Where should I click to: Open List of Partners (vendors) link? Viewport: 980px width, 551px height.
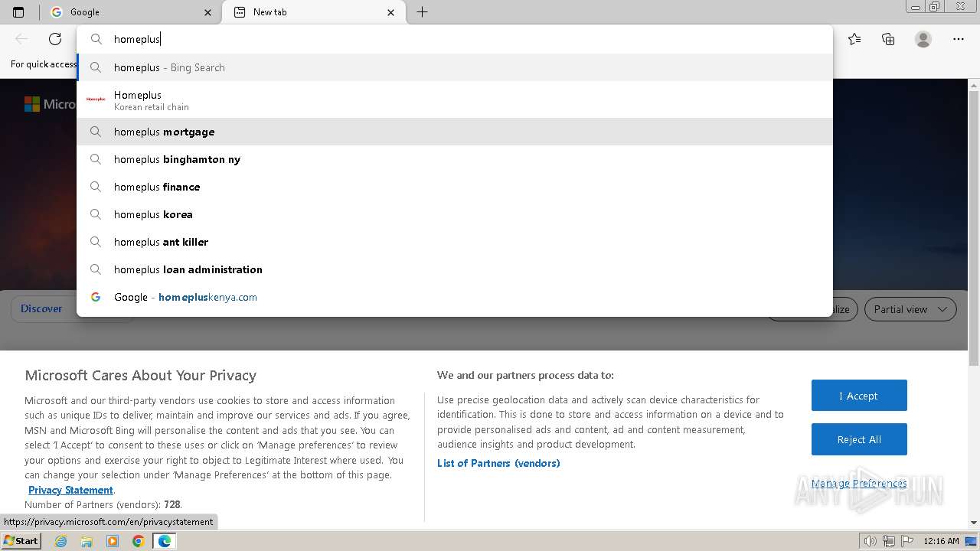tap(498, 463)
